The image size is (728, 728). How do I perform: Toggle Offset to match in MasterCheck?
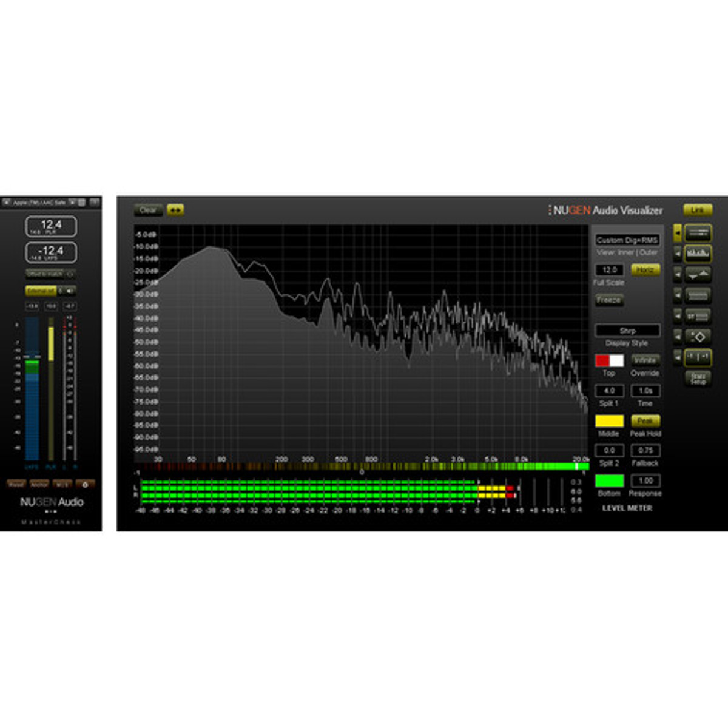tap(44, 274)
